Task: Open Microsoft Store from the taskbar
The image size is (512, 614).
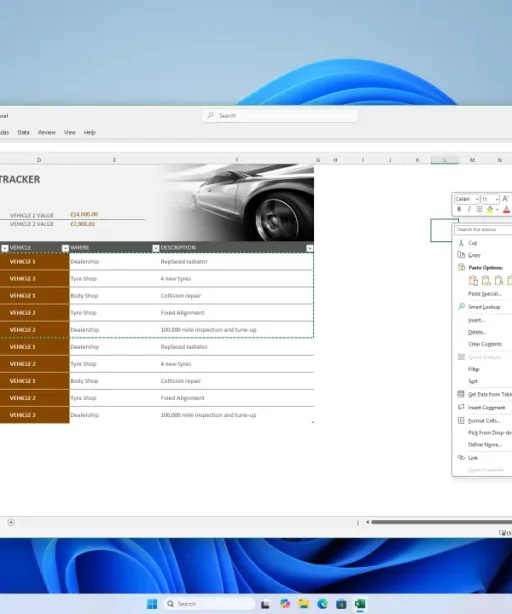Action: pyautogui.click(x=341, y=604)
